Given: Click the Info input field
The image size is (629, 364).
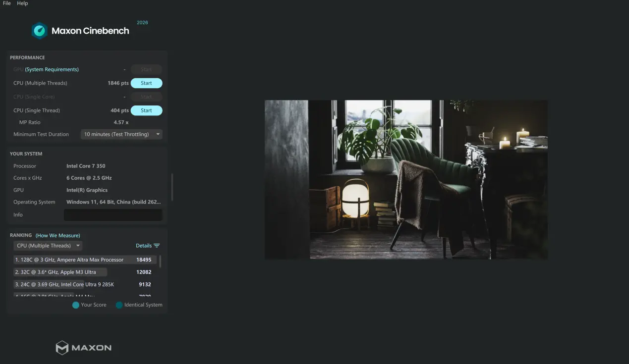Looking at the screenshot, I should click(x=113, y=214).
